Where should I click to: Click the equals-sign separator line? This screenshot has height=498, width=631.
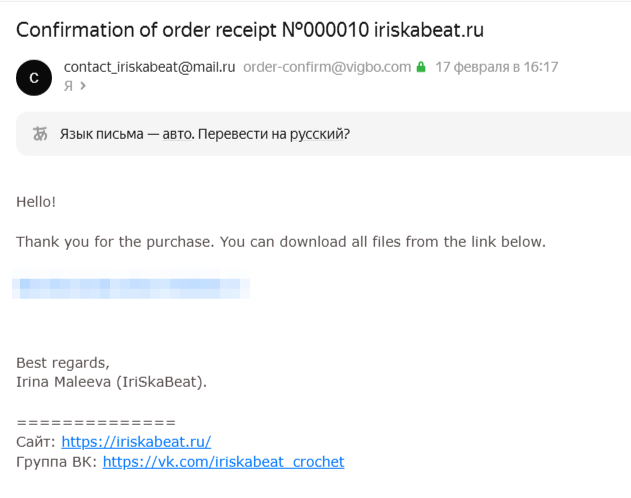point(96,421)
